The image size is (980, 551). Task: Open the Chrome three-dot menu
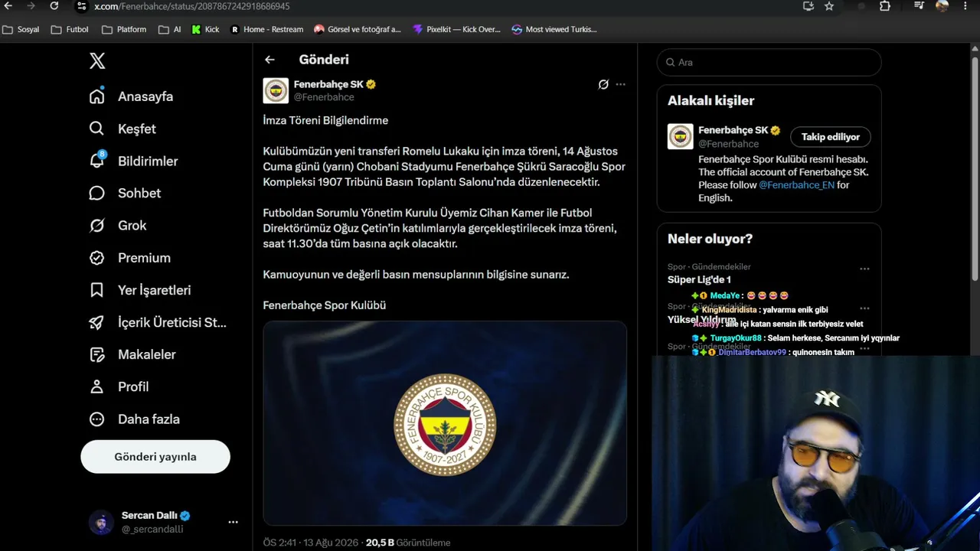point(967,6)
